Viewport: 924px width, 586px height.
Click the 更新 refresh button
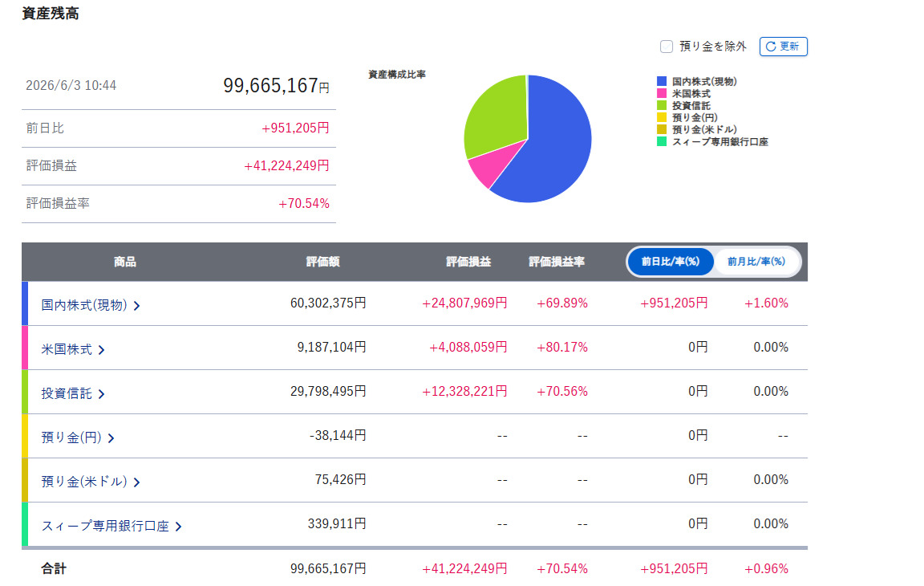click(783, 47)
